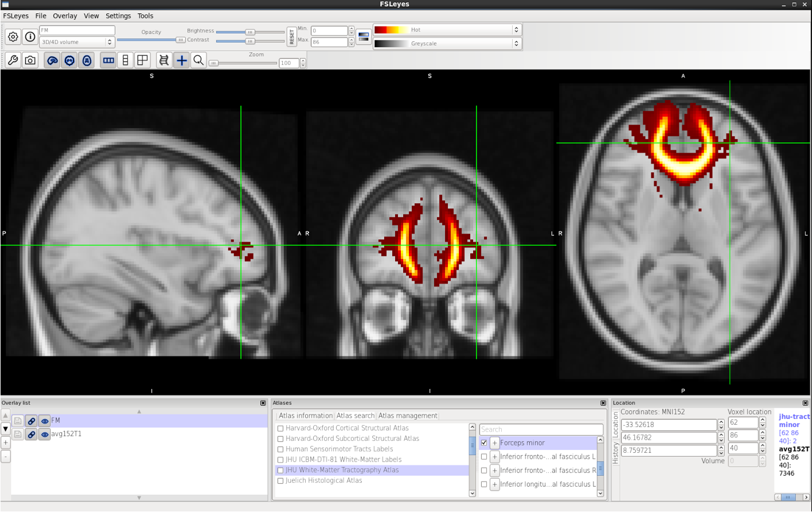This screenshot has width=812, height=512.
Task: Open view settings wrench icon
Action: 13,60
